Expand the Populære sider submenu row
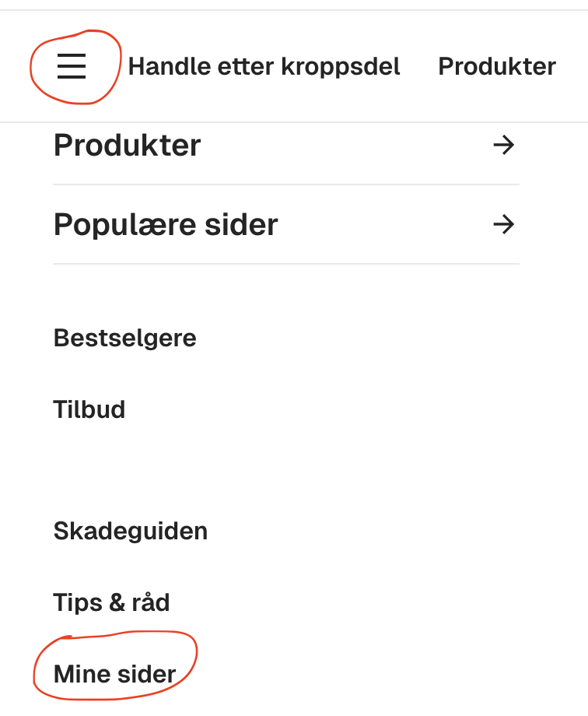 pos(285,225)
